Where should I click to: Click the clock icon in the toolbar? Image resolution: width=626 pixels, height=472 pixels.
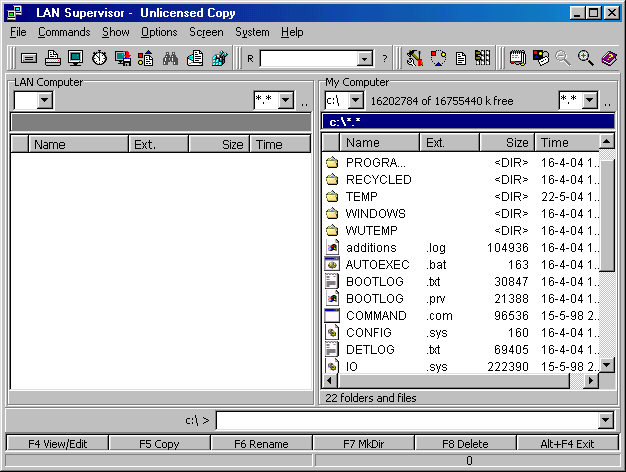tap(99, 59)
